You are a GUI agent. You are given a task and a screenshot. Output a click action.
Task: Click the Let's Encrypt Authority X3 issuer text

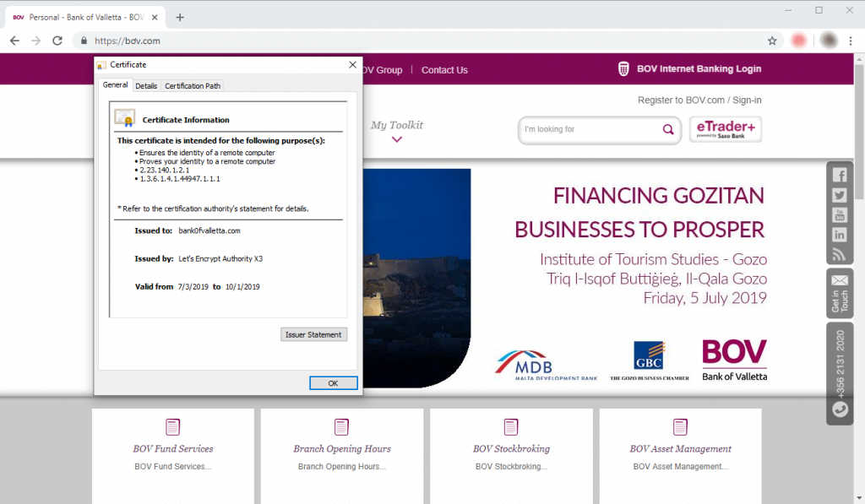click(x=220, y=258)
